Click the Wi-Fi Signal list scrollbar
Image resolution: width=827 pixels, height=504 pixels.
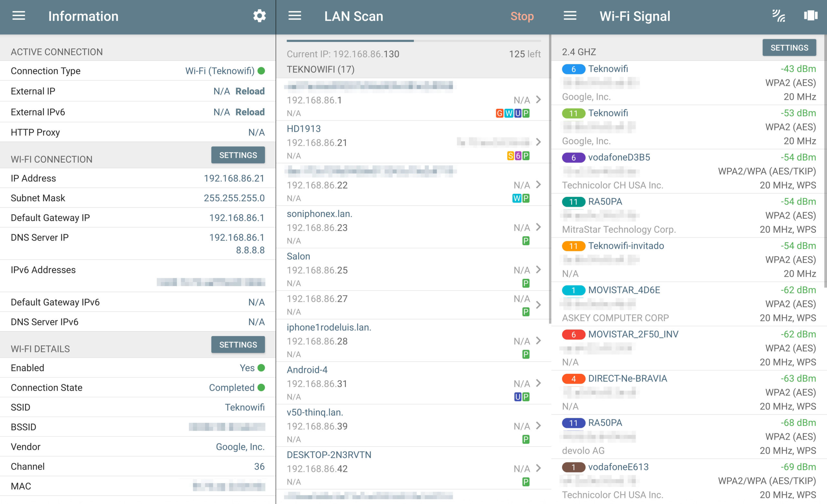click(x=825, y=161)
